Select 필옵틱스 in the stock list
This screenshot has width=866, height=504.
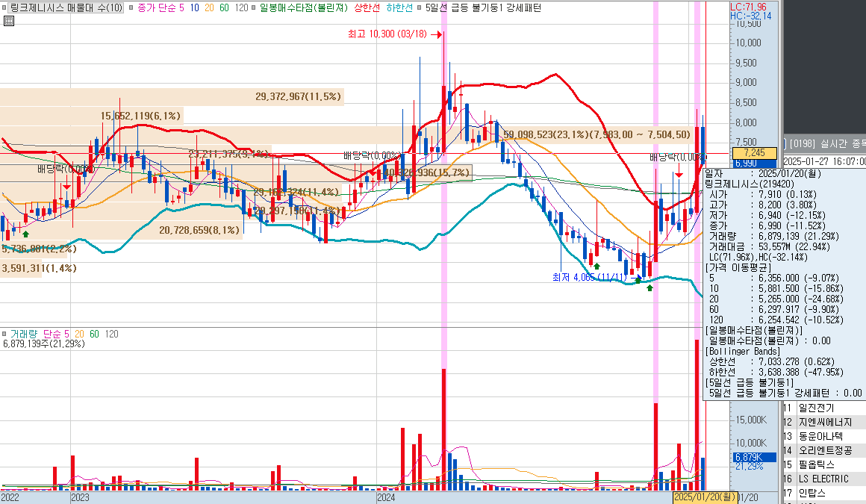(816, 464)
